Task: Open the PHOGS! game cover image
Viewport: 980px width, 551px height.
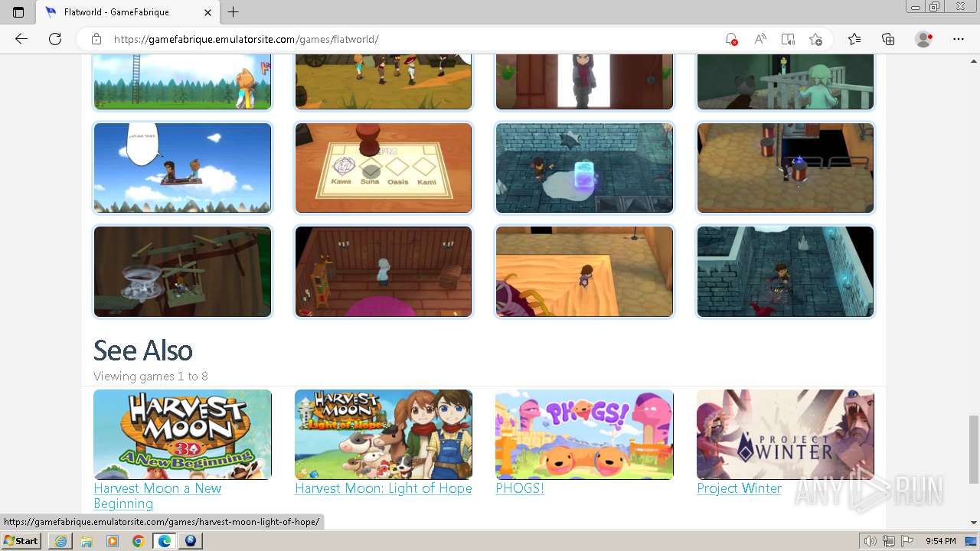Action: [x=584, y=435]
